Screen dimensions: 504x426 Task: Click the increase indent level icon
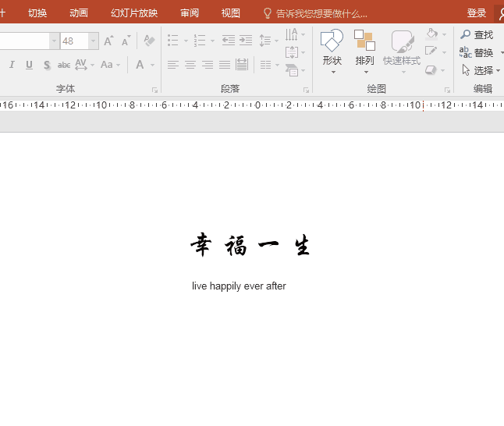point(245,41)
